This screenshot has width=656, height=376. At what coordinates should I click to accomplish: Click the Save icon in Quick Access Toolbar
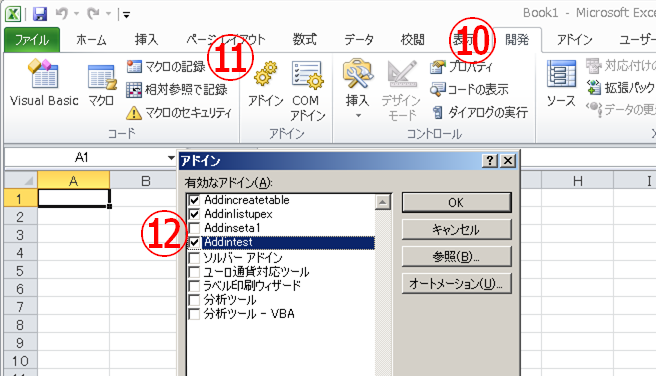point(40,14)
